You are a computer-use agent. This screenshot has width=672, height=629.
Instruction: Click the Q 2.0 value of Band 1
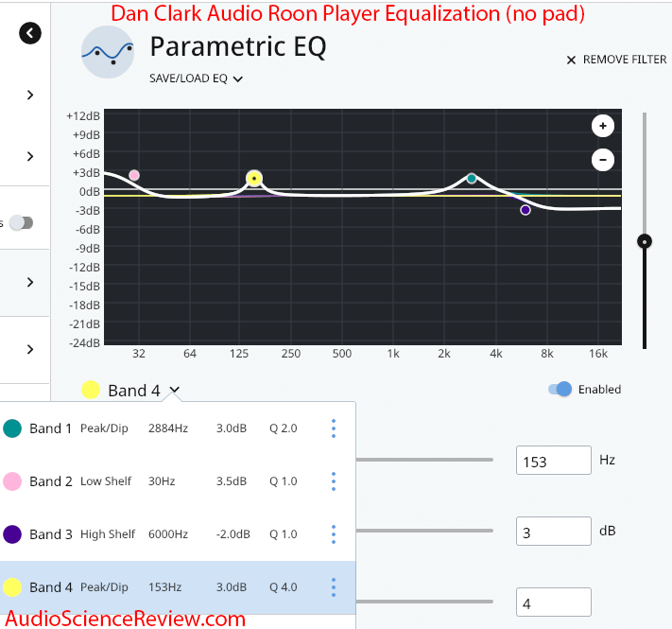click(x=283, y=428)
